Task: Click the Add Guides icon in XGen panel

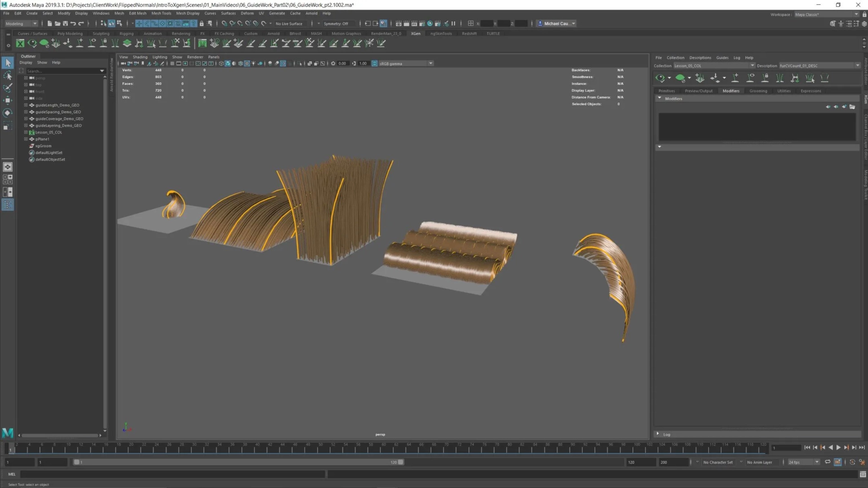Action: click(x=735, y=78)
